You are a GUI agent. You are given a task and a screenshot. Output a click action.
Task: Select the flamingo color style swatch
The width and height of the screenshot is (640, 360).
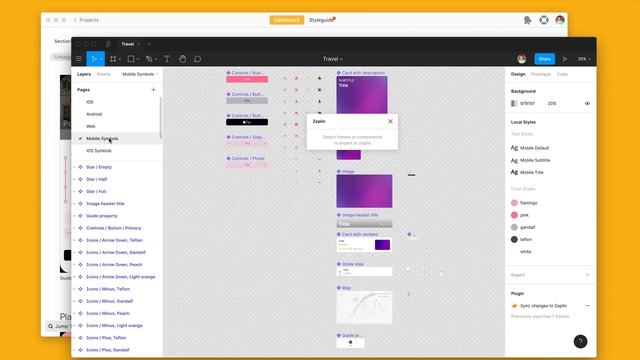tap(514, 202)
